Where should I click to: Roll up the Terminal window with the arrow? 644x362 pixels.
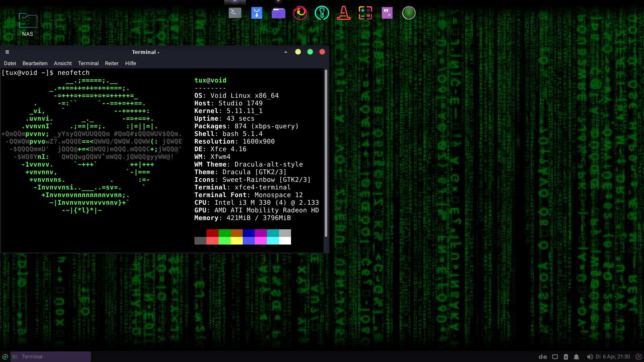pyautogui.click(x=286, y=52)
